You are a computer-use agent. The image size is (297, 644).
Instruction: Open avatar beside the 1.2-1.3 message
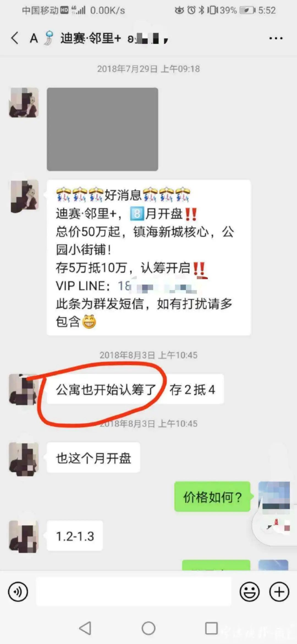pyautogui.click(x=24, y=536)
